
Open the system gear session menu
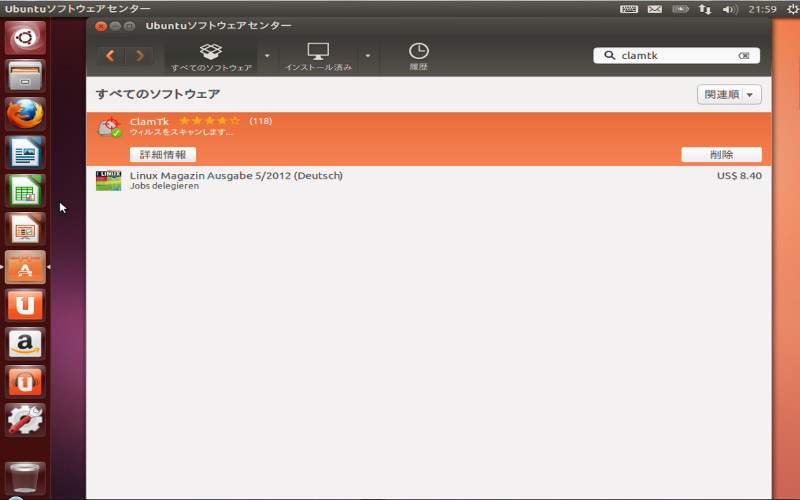(793, 9)
